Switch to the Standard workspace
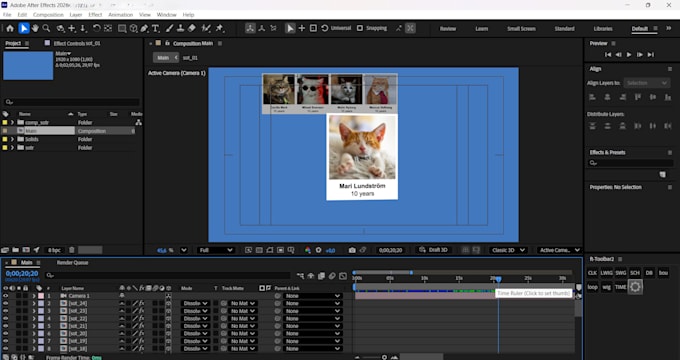This screenshot has width=680, height=360. click(x=564, y=29)
